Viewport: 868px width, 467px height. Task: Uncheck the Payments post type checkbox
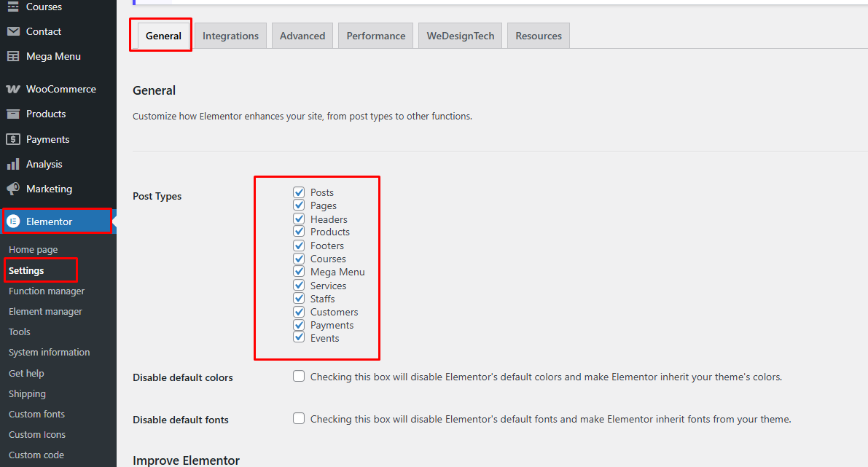click(299, 325)
